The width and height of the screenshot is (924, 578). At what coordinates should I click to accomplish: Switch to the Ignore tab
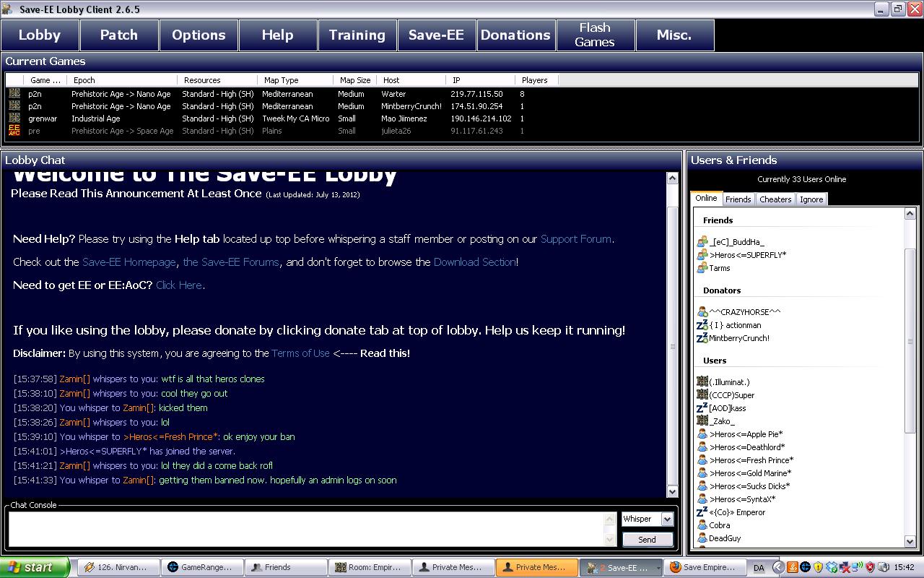pyautogui.click(x=811, y=199)
